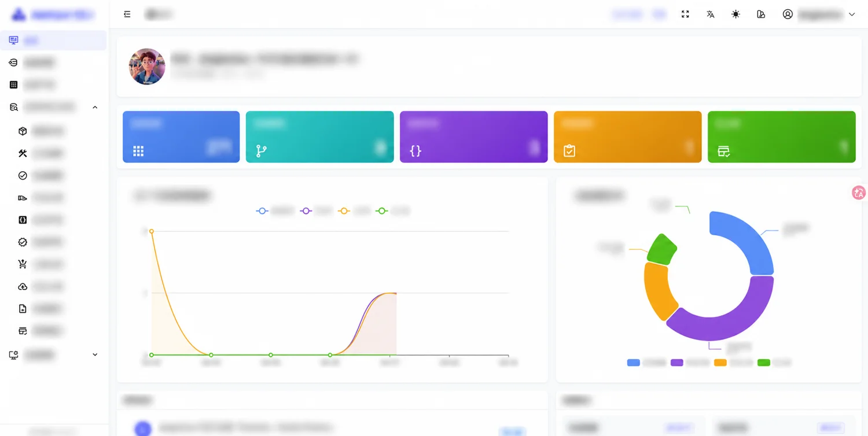The width and height of the screenshot is (868, 436).
Task: Expand the bottom sidebar group with chevron down
Action: tap(95, 354)
